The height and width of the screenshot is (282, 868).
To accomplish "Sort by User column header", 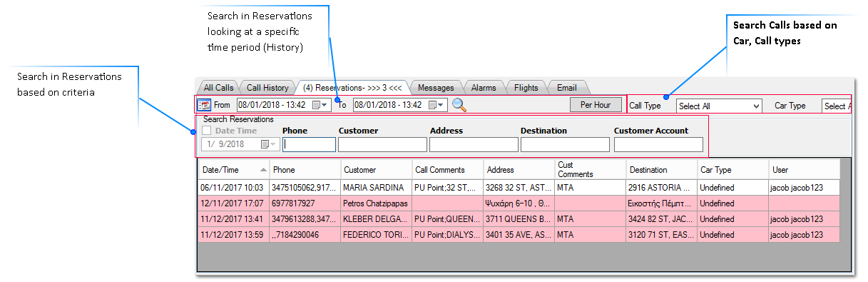I will pos(805,170).
